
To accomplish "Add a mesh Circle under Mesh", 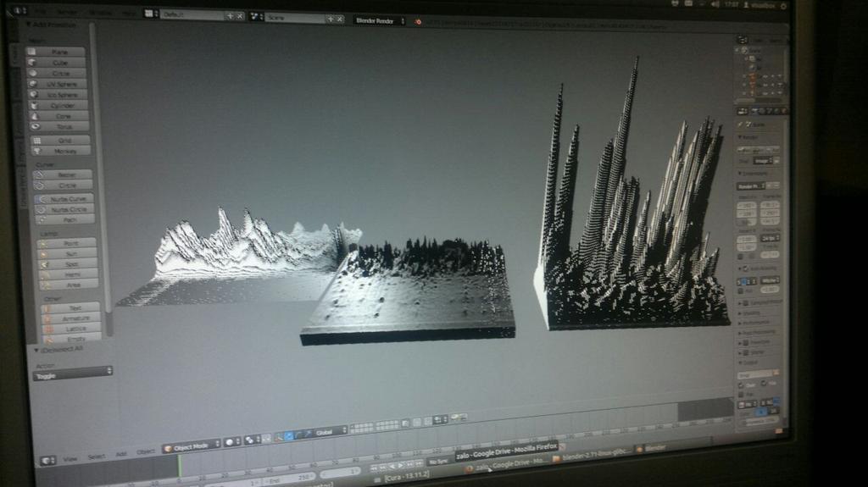I will point(58,73).
